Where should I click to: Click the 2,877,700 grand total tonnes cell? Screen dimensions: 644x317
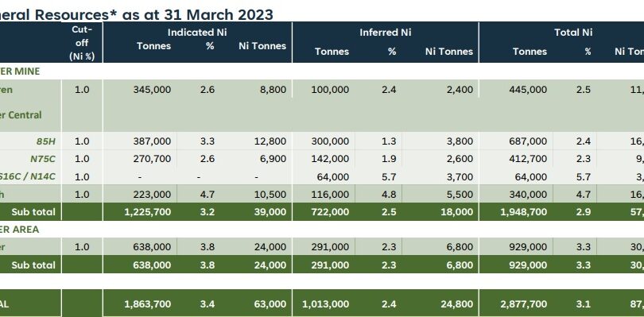coord(523,304)
